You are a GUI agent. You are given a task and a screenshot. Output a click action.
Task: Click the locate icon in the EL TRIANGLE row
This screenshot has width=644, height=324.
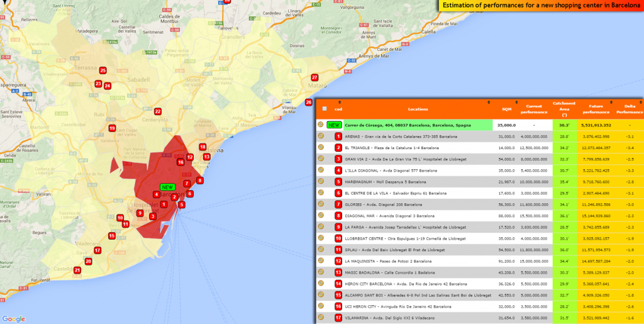pyautogui.click(x=321, y=147)
